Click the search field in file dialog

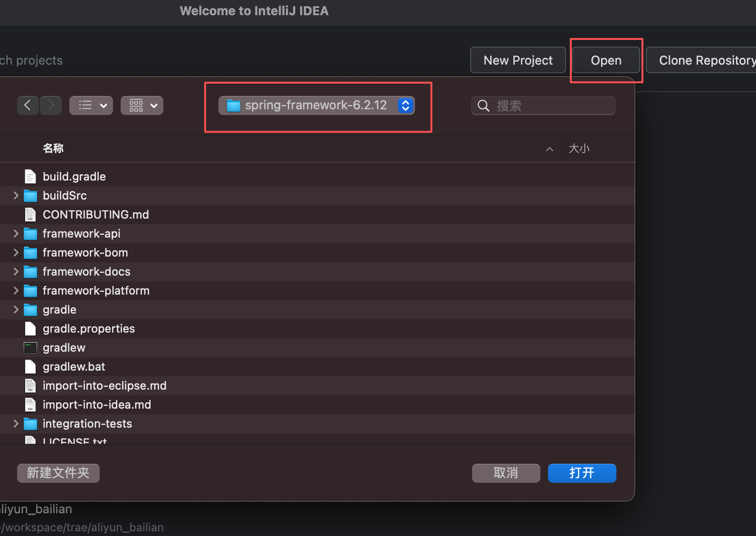(x=543, y=105)
